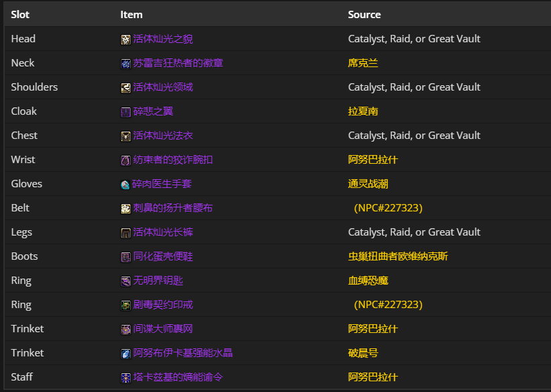551x392 pixels.
Task: Open the 活体灿光法衣 chest item link
Action: (165, 136)
